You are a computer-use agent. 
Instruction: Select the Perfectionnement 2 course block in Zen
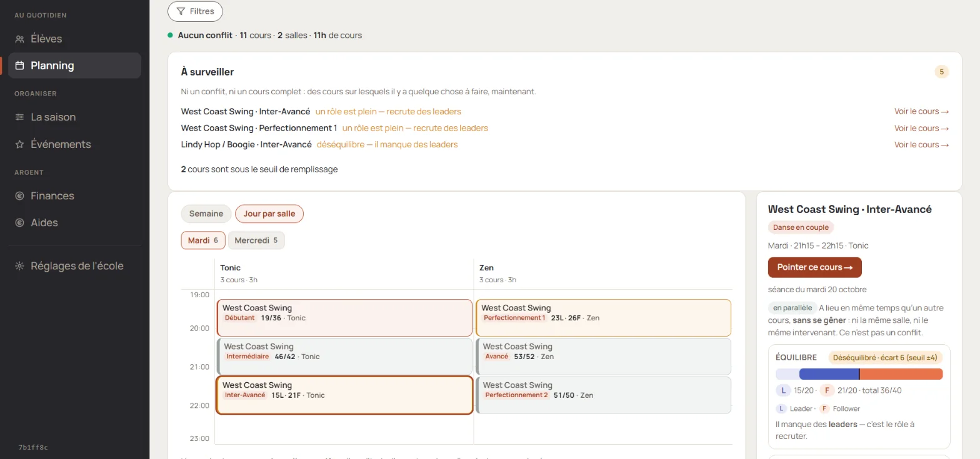pyautogui.click(x=604, y=395)
